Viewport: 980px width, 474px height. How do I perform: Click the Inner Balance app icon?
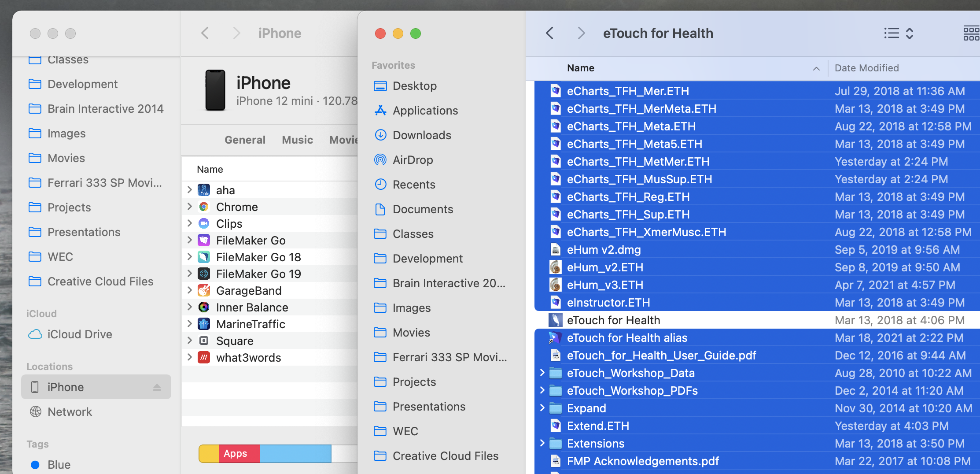(x=204, y=307)
